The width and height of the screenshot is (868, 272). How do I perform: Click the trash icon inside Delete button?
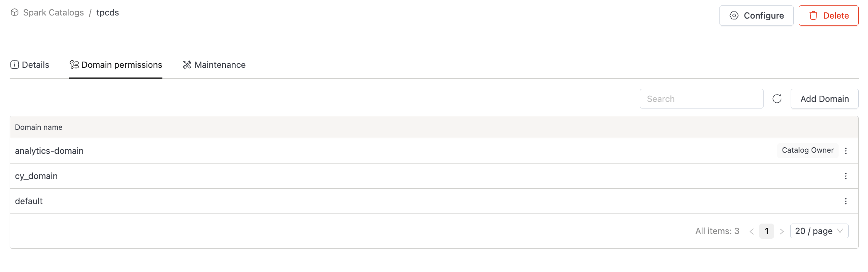813,15
